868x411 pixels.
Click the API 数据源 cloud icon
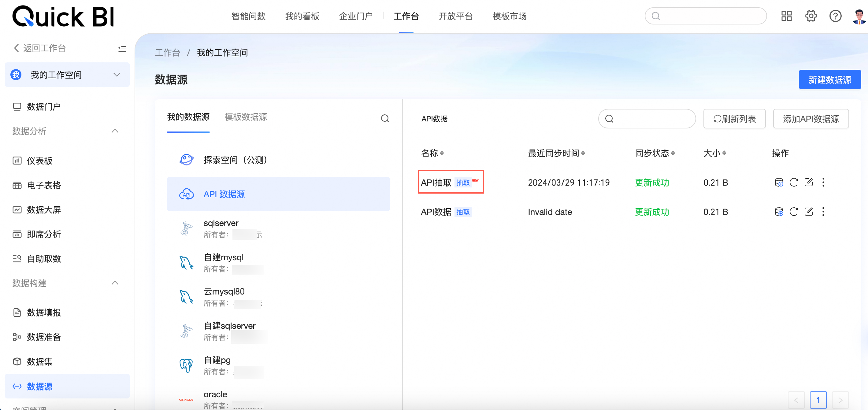[186, 194]
